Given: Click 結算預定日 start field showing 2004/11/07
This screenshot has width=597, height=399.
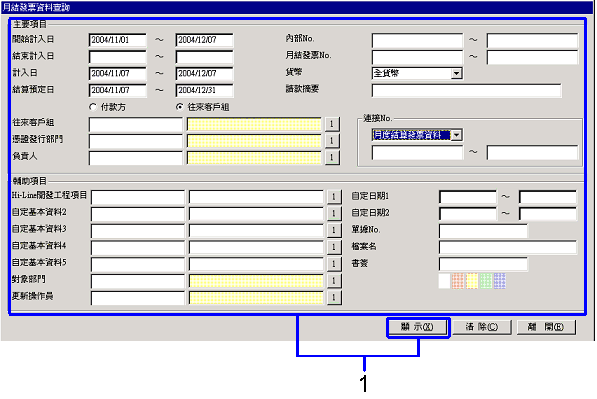Looking at the screenshot, I should coord(118,90).
